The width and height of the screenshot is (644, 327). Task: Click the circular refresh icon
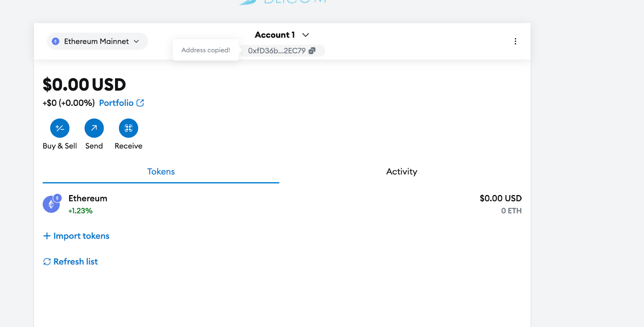coord(47,262)
